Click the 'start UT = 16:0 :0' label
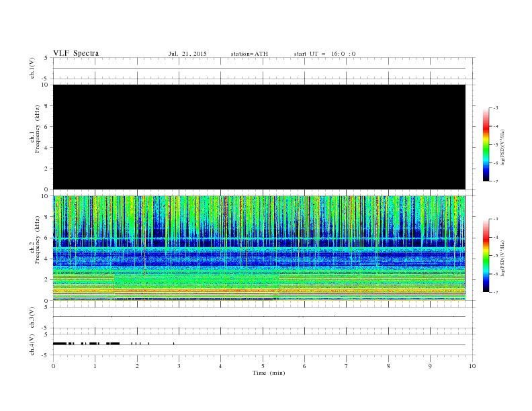This screenshot has width=532, height=411. point(324,54)
